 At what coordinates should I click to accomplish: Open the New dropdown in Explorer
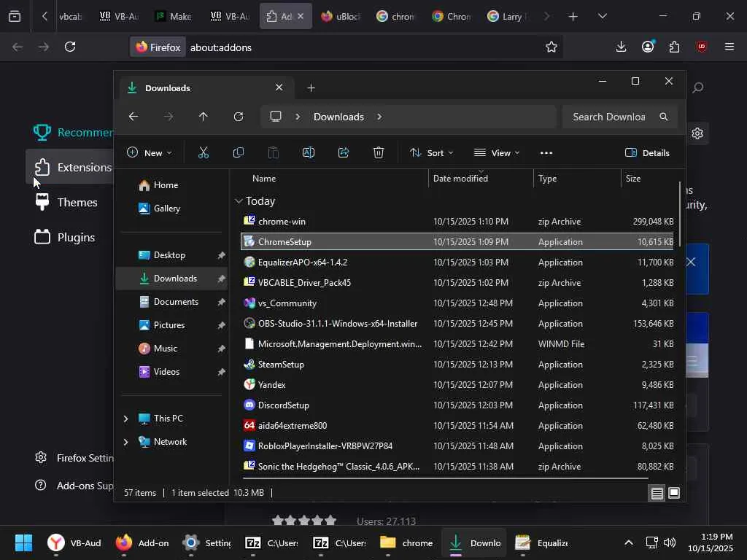(150, 153)
